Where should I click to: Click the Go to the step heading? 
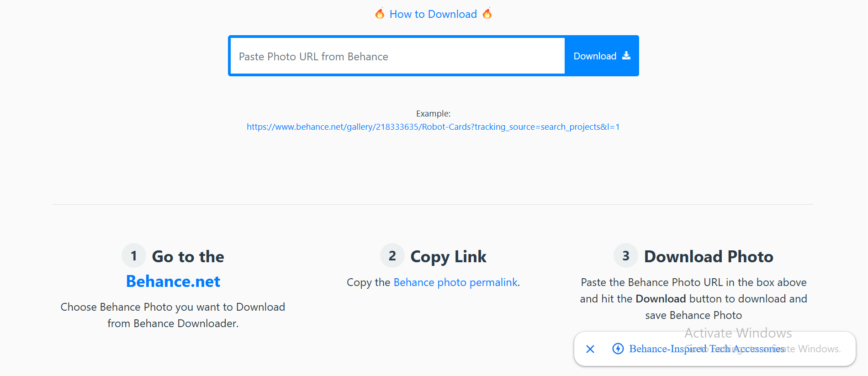tap(188, 256)
